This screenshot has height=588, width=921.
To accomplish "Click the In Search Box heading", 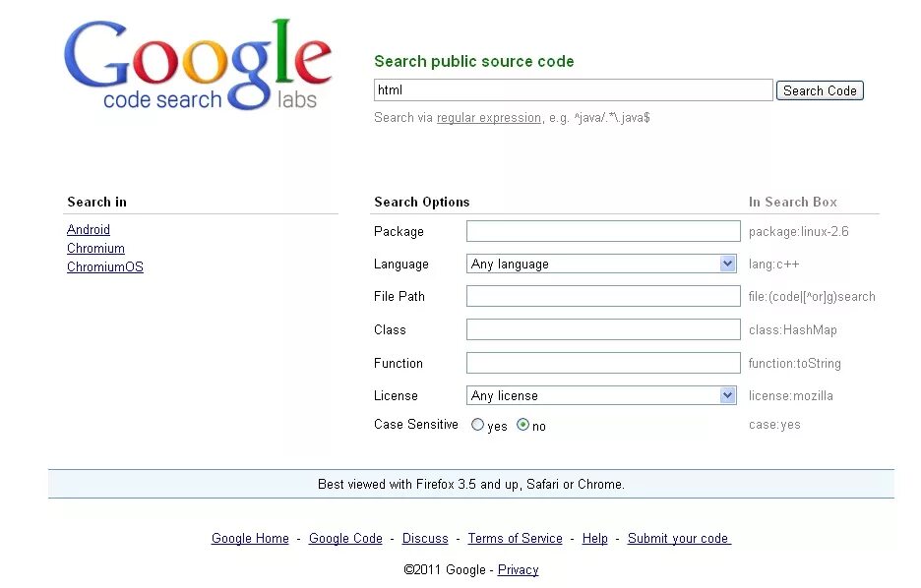I will [793, 202].
